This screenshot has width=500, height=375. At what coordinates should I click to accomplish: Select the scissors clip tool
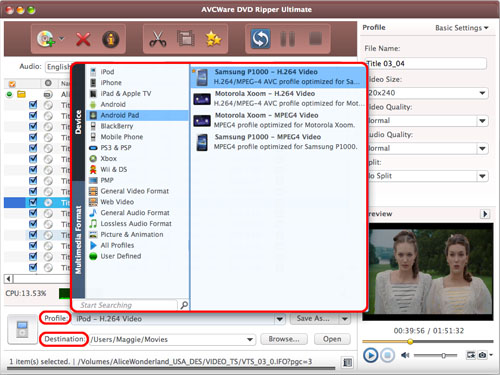click(158, 39)
